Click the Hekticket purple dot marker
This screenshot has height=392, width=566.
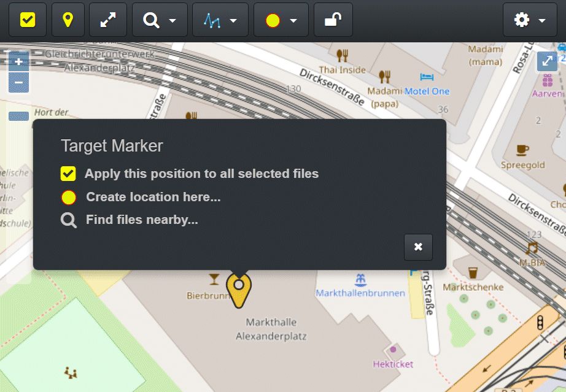click(x=393, y=350)
